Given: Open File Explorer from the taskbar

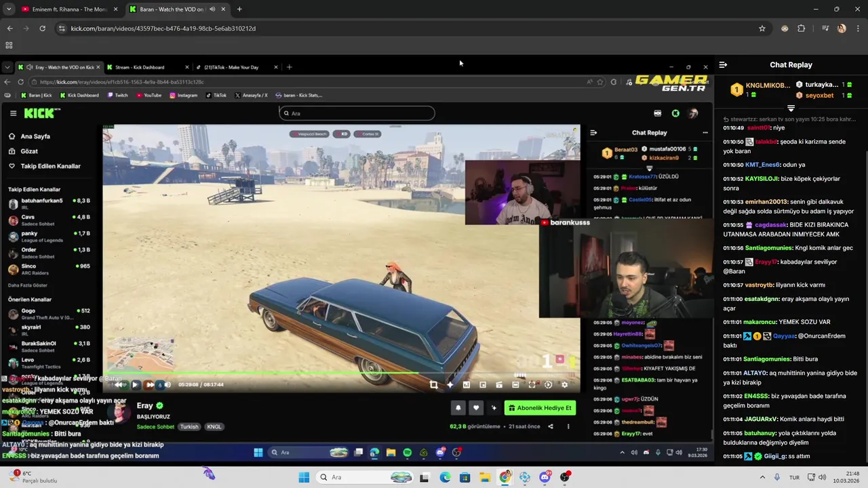Looking at the screenshot, I should tap(485, 477).
